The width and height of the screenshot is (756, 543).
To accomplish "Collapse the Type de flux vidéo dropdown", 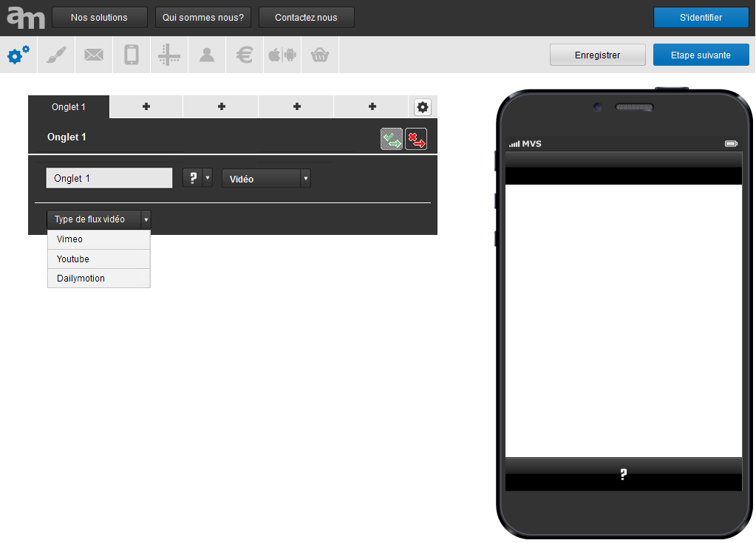I will (x=99, y=219).
